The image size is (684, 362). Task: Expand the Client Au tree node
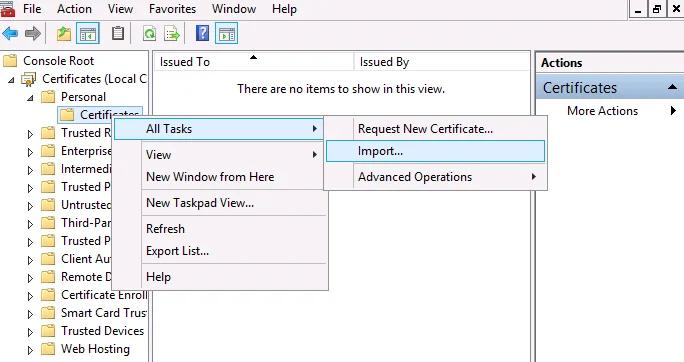(30, 260)
